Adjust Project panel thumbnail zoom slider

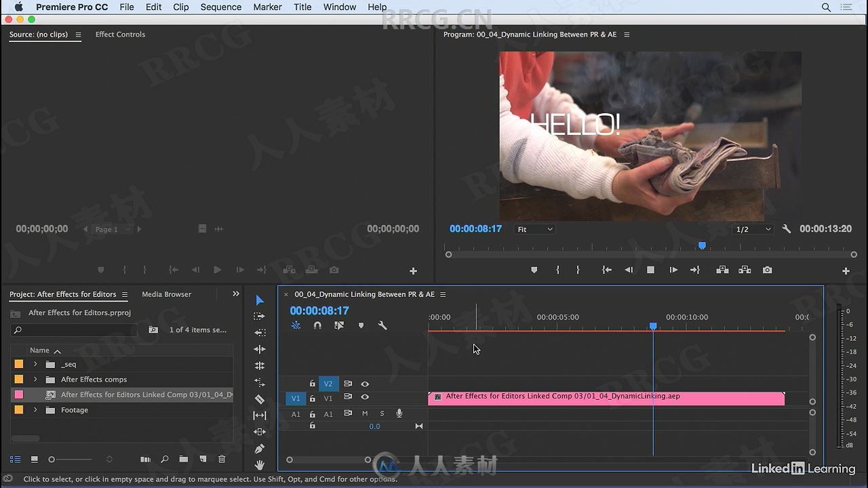[x=71, y=460]
